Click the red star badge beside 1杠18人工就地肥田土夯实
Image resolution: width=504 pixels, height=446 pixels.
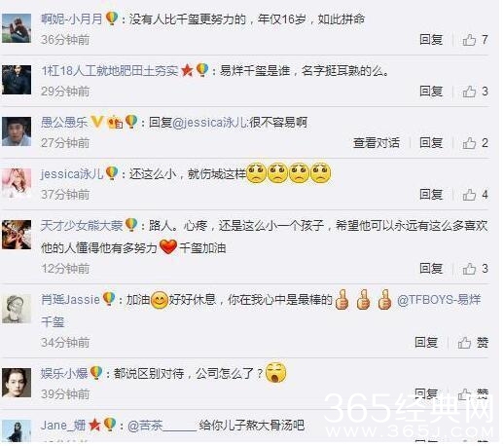[187, 71]
